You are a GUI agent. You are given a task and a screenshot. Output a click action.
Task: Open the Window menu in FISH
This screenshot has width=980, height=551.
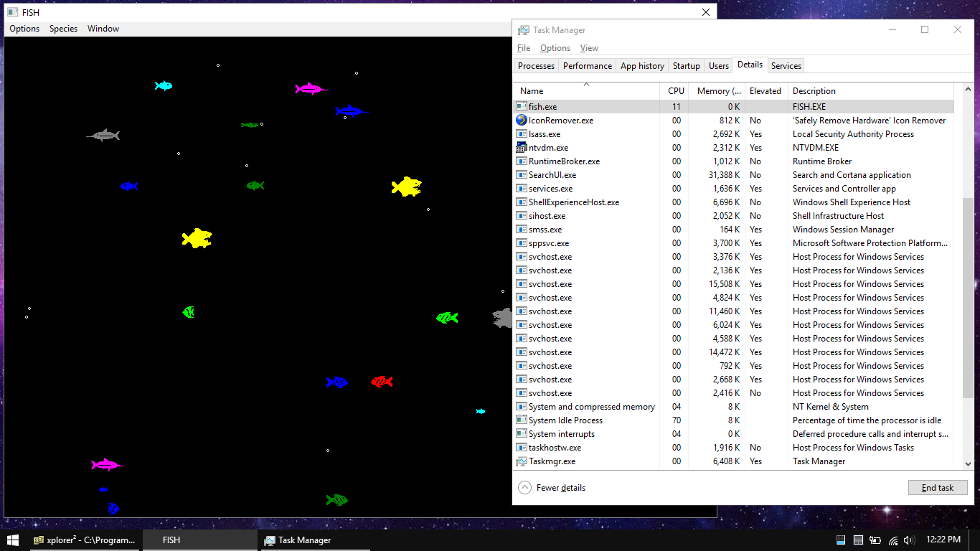(x=103, y=29)
